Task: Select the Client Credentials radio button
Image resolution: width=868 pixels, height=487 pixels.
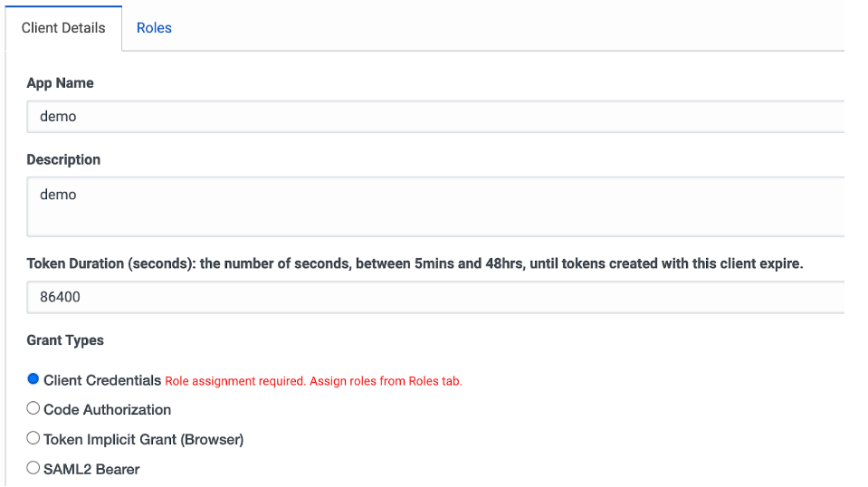Action: (x=33, y=379)
